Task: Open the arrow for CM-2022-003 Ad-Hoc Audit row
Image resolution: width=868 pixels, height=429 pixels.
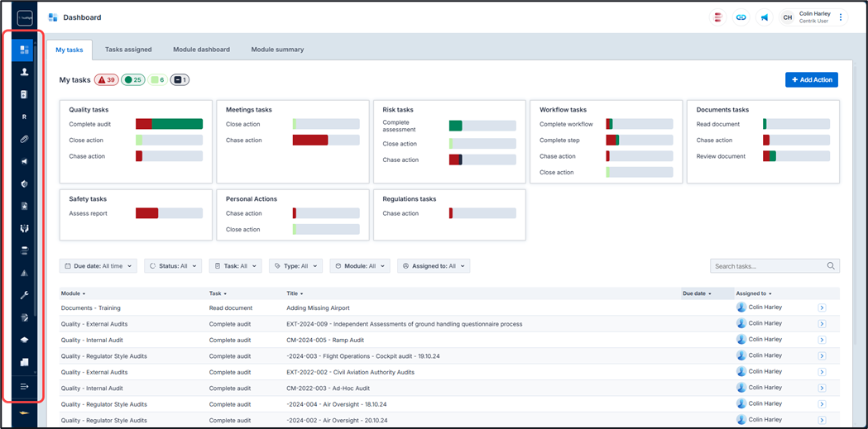Action: pyautogui.click(x=822, y=388)
